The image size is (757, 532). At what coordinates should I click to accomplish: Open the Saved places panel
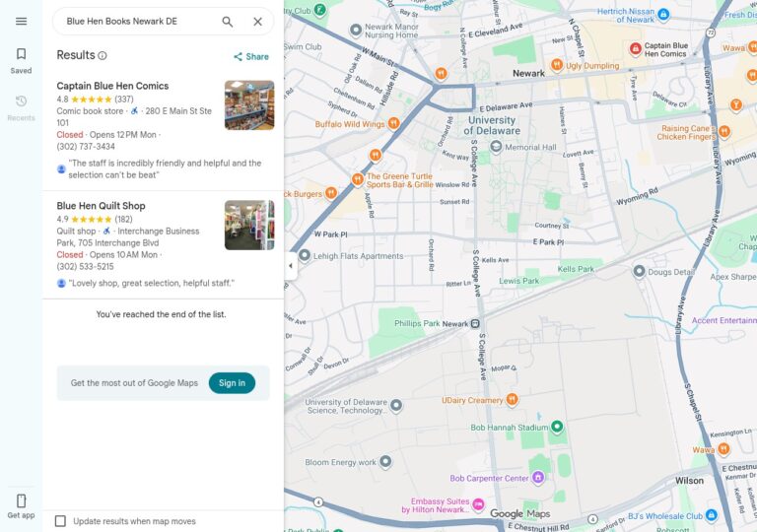point(22,60)
